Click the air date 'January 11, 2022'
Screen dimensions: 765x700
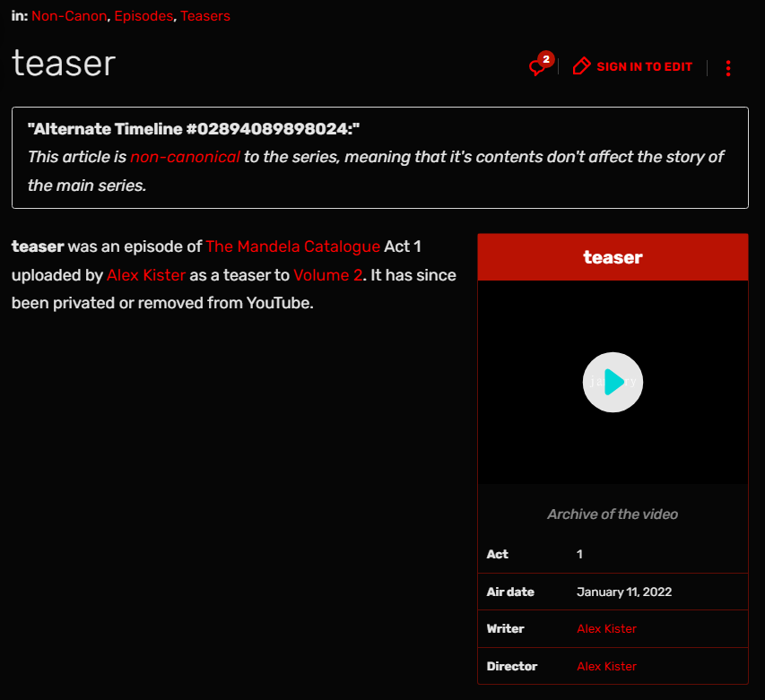[624, 592]
